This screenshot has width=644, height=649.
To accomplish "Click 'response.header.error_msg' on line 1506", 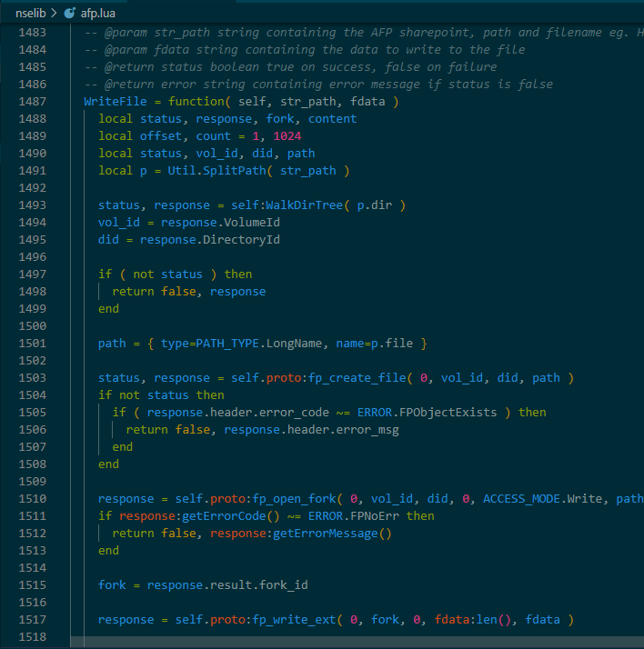I will tap(311, 430).
